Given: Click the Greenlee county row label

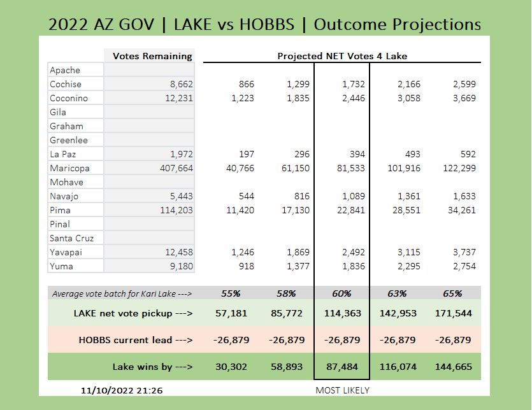Looking at the screenshot, I should point(69,140).
